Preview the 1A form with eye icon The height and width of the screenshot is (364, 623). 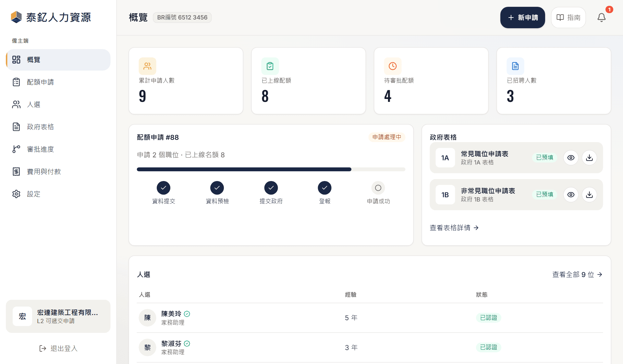571,158
